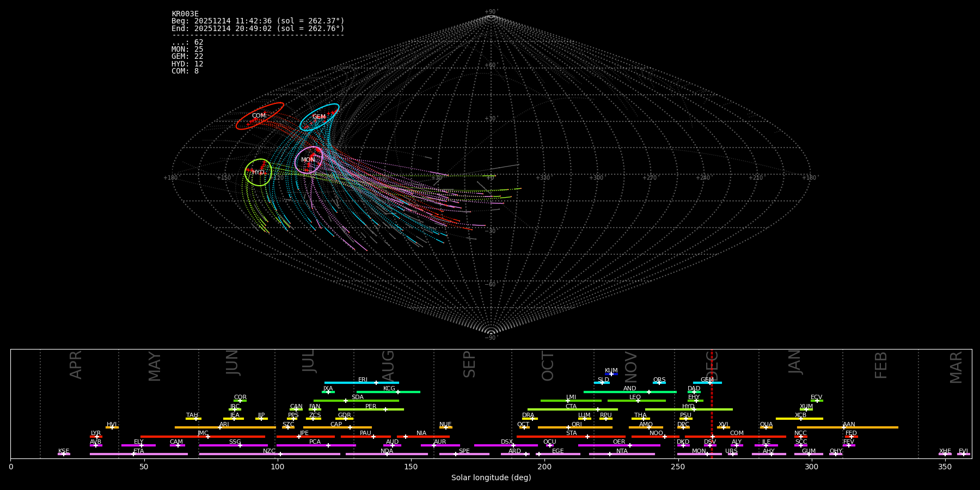Click the JMC shower label in timeline
This screenshot has width=980, height=490.
pyautogui.click(x=203, y=433)
